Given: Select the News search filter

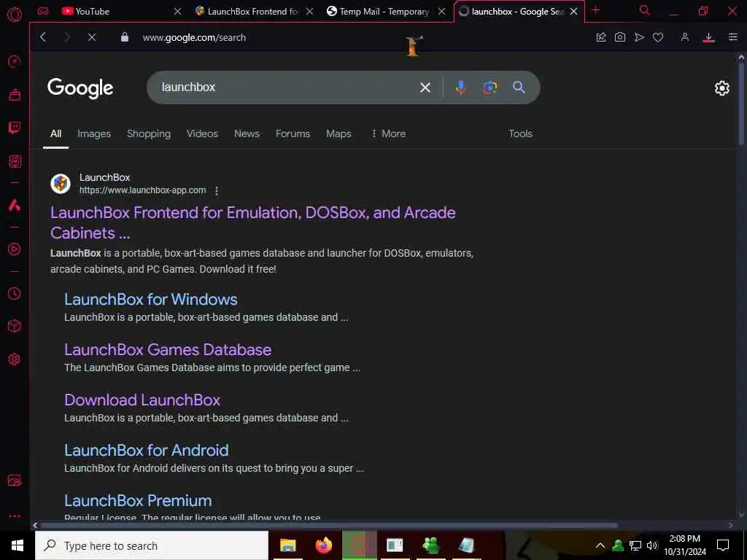Looking at the screenshot, I should tap(247, 134).
